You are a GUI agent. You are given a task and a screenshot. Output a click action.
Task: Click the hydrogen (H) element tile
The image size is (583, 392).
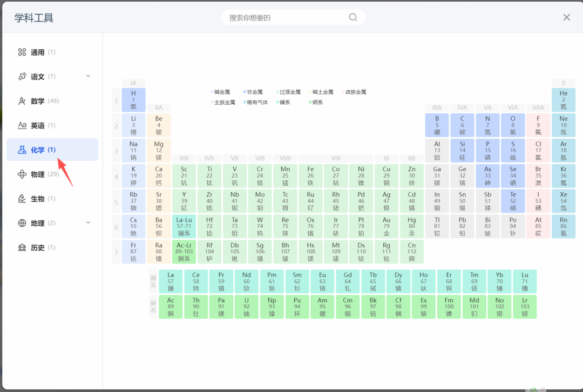133,99
